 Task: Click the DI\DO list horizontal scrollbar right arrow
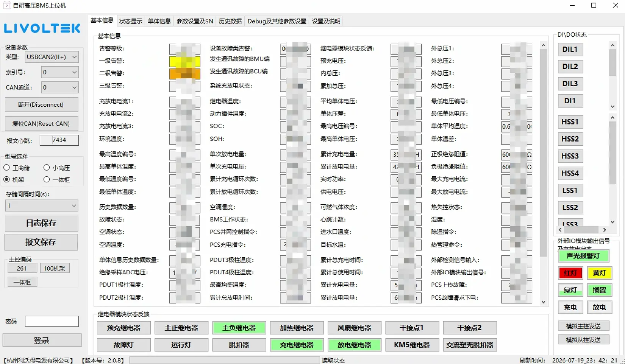(x=605, y=230)
